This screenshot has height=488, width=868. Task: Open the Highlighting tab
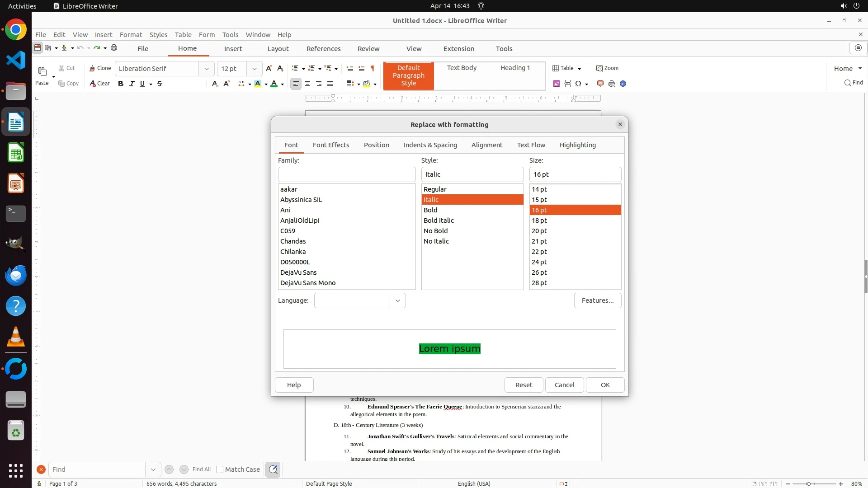577,145
